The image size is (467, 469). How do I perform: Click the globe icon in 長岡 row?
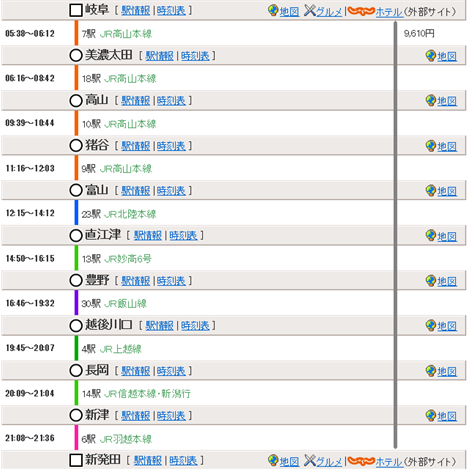(x=431, y=370)
